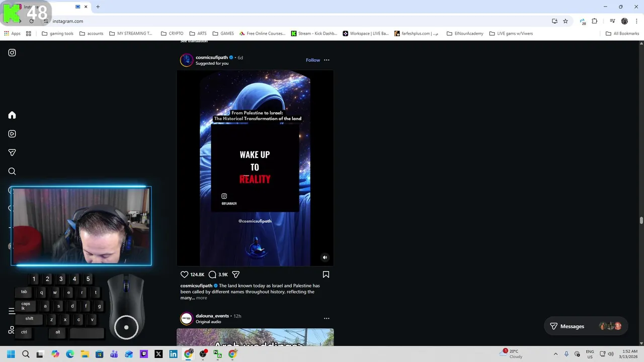Open 'All Bookmarks' folder
The height and width of the screenshot is (362, 644).
point(622,34)
